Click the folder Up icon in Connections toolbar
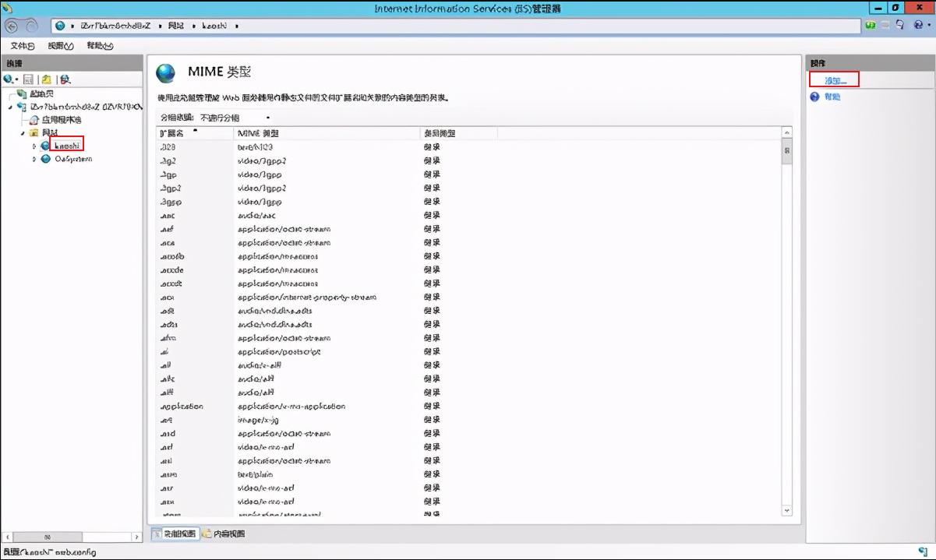 47,79
